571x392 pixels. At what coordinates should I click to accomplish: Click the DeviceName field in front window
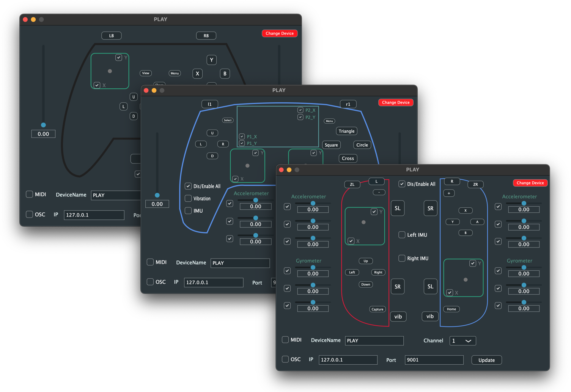374,341
